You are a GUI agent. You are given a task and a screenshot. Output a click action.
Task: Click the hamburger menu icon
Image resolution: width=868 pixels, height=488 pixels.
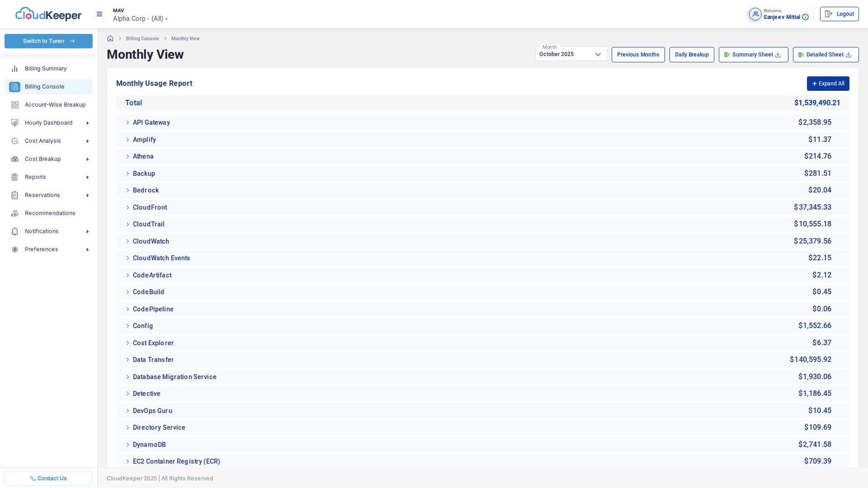pyautogui.click(x=99, y=14)
